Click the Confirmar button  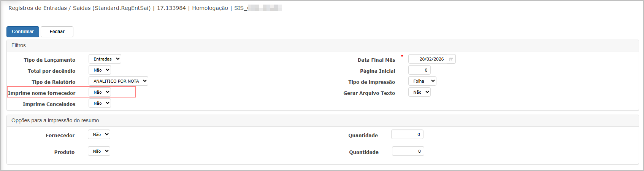[x=23, y=32]
